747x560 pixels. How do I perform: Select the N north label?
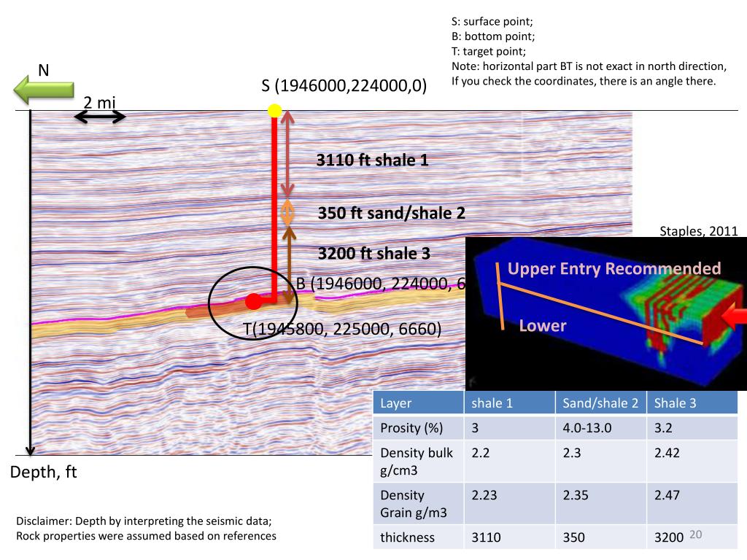(x=43, y=70)
